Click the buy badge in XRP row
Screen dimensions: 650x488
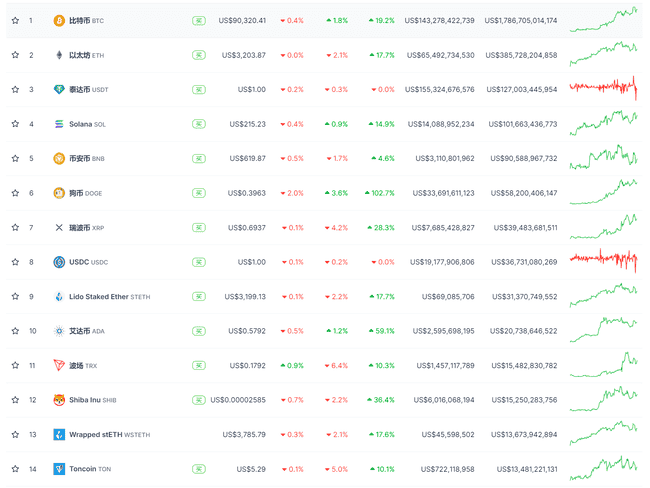pyautogui.click(x=199, y=227)
